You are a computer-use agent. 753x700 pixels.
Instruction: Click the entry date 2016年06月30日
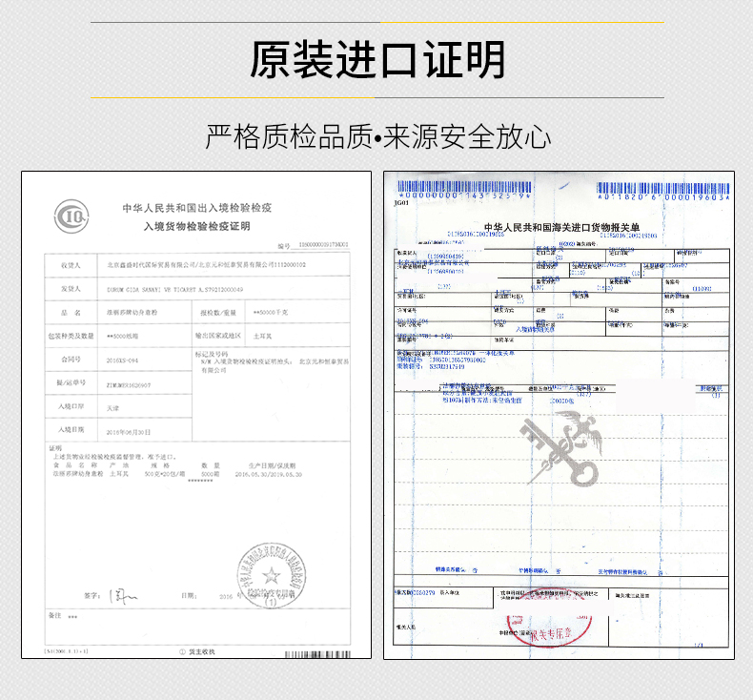(129, 432)
